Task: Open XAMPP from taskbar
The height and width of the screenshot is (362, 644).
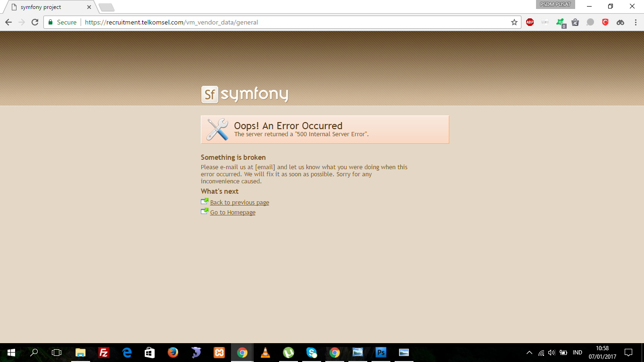Action: [x=219, y=353]
